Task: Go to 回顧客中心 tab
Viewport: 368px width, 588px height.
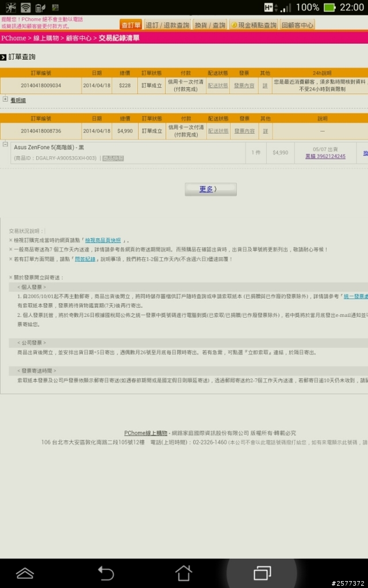Action: point(297,25)
